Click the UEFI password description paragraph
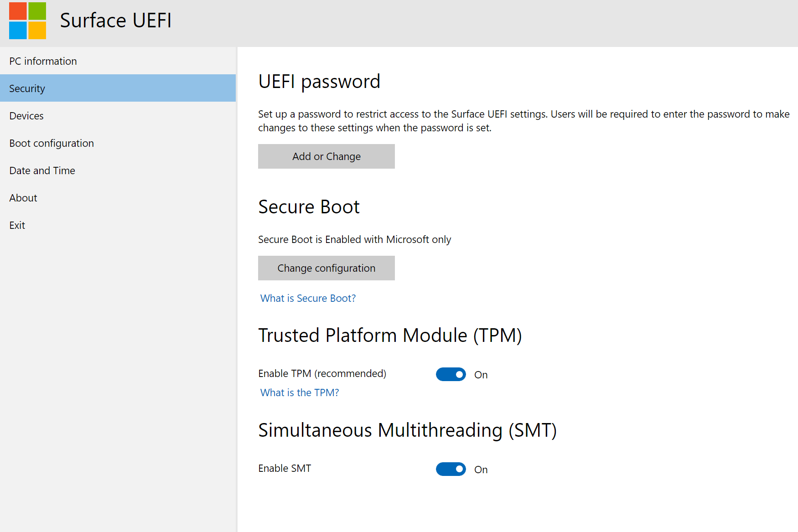The width and height of the screenshot is (798, 532). click(524, 121)
